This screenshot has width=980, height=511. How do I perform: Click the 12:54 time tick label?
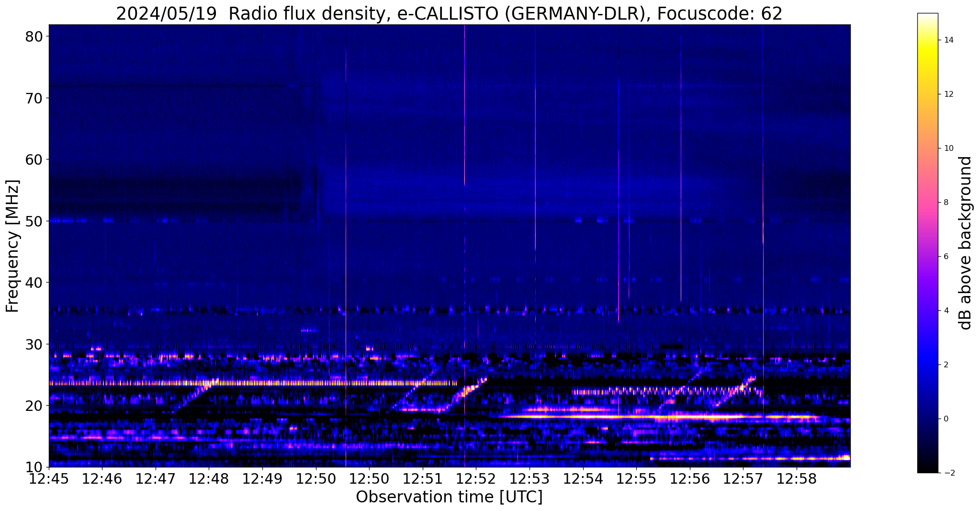(x=583, y=479)
